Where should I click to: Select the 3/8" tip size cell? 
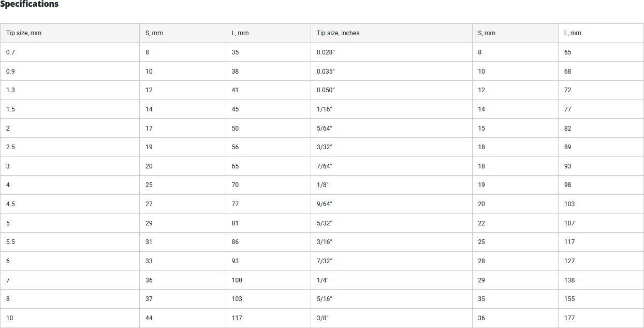point(391,318)
